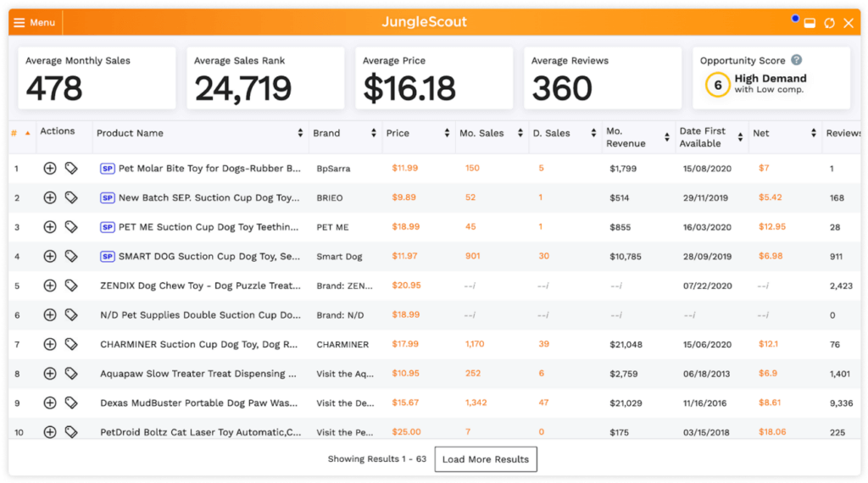This screenshot has width=868, height=483.
Task: Click the add icon for N/D Pet Supplies row
Action: click(50, 315)
